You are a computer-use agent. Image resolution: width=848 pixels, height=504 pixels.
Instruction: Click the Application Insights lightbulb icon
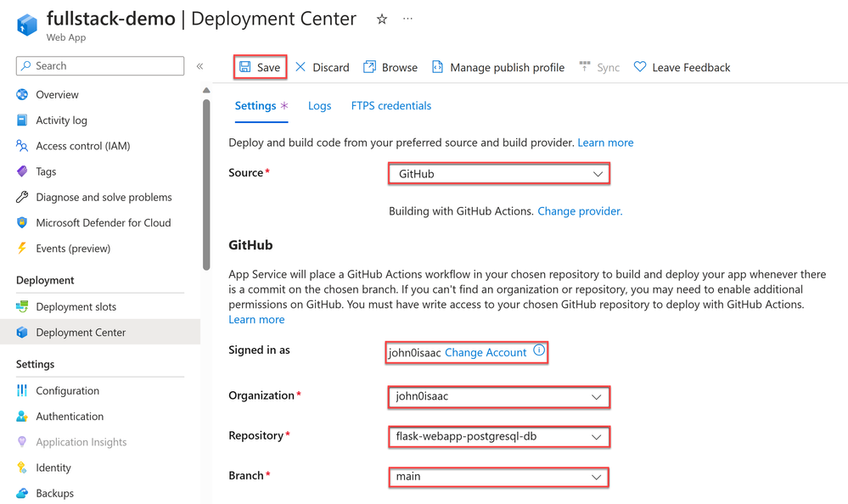[x=22, y=441]
